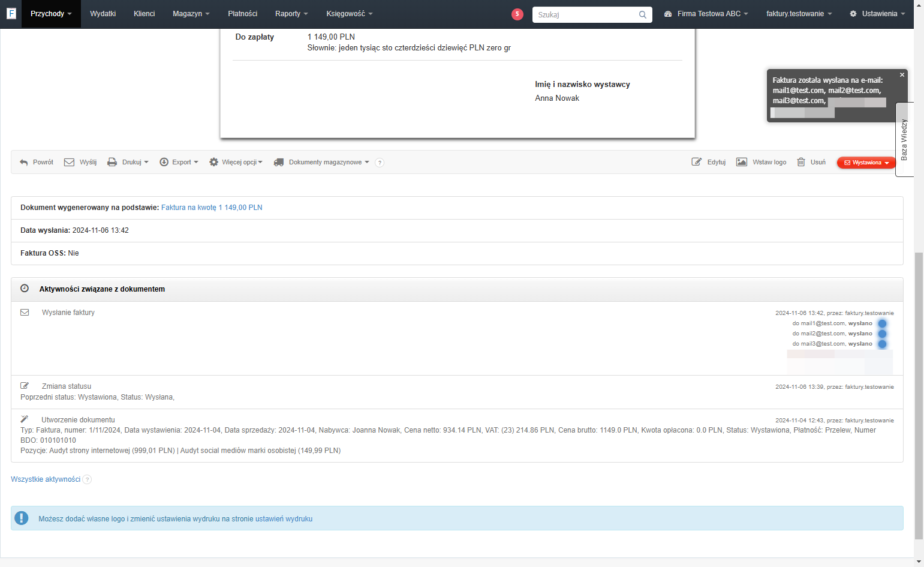Open the help question mark beside Dokumenty magazynowe
924x567 pixels.
point(380,163)
